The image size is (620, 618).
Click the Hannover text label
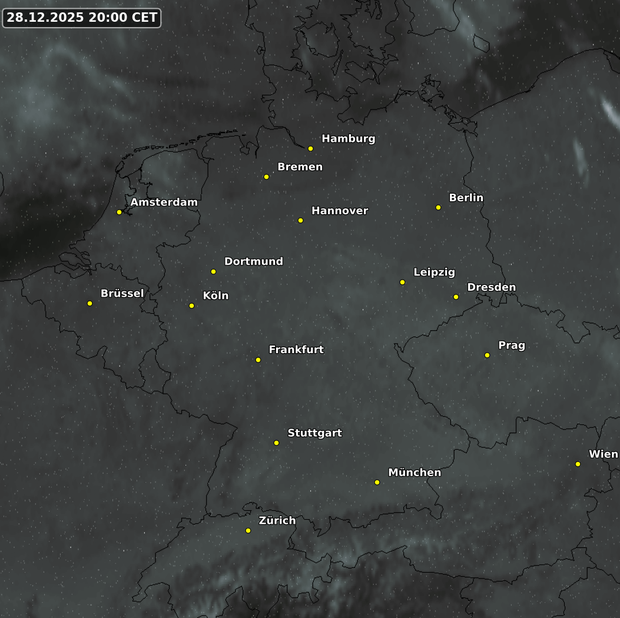click(339, 211)
